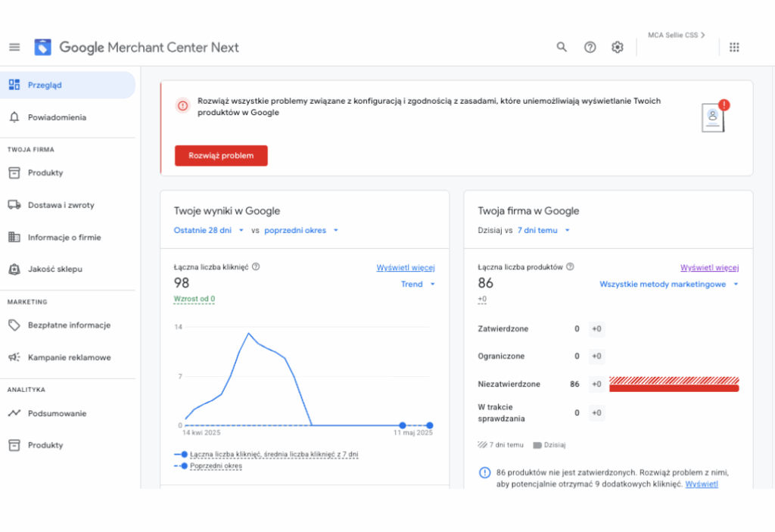Image resolution: width=775 pixels, height=532 pixels.
Task: Open the hamburger main menu
Action: [x=14, y=47]
